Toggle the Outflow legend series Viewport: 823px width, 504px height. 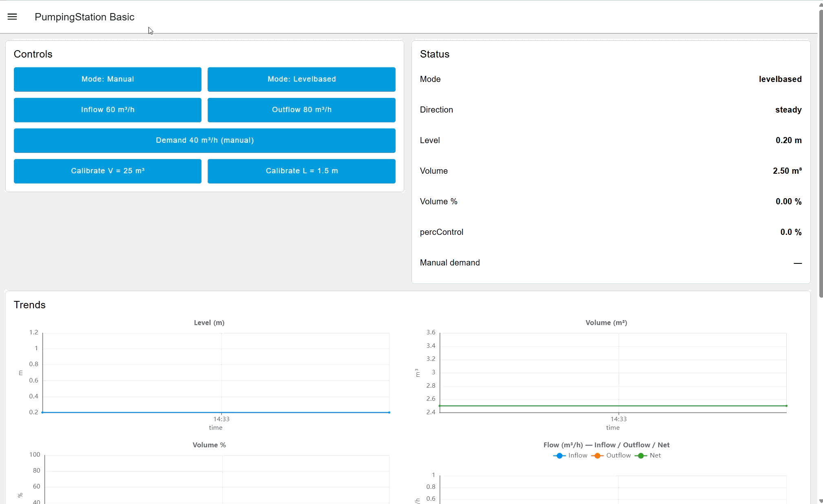click(611, 455)
